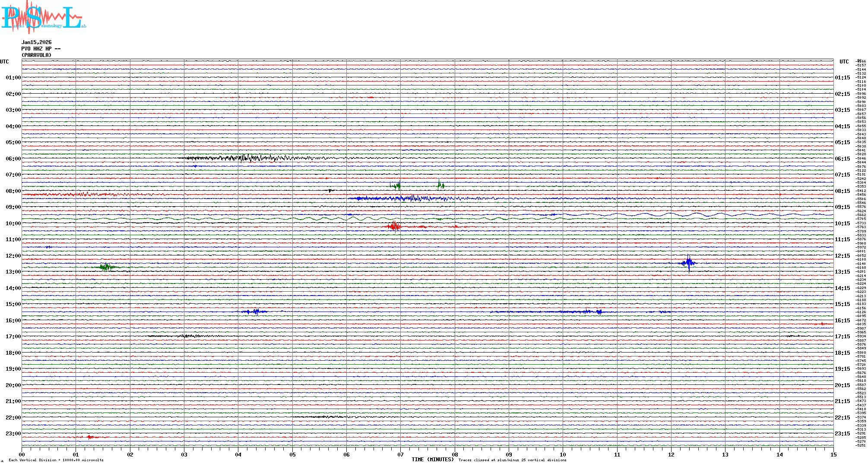Viewport: 868px width, 466px height.
Task: Click minute 00 tick on time axis
Action: pyautogui.click(x=22, y=454)
